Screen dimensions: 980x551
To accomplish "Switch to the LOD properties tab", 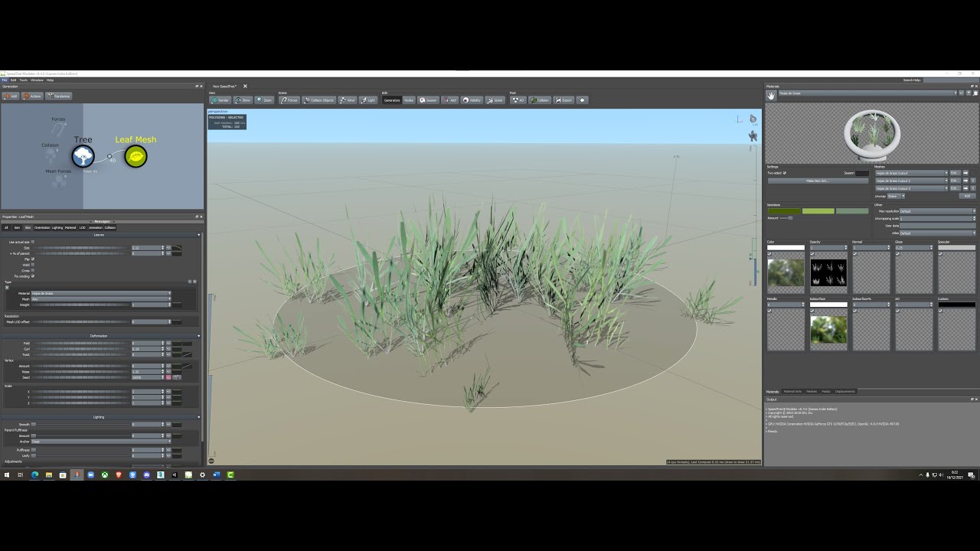I will [x=83, y=227].
